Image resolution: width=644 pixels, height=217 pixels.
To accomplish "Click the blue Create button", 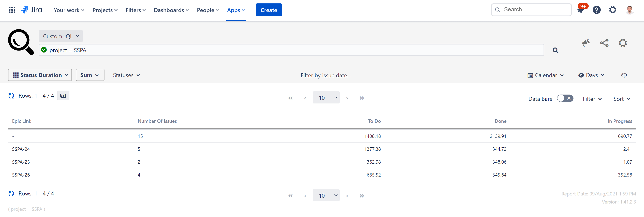I will pyautogui.click(x=269, y=10).
